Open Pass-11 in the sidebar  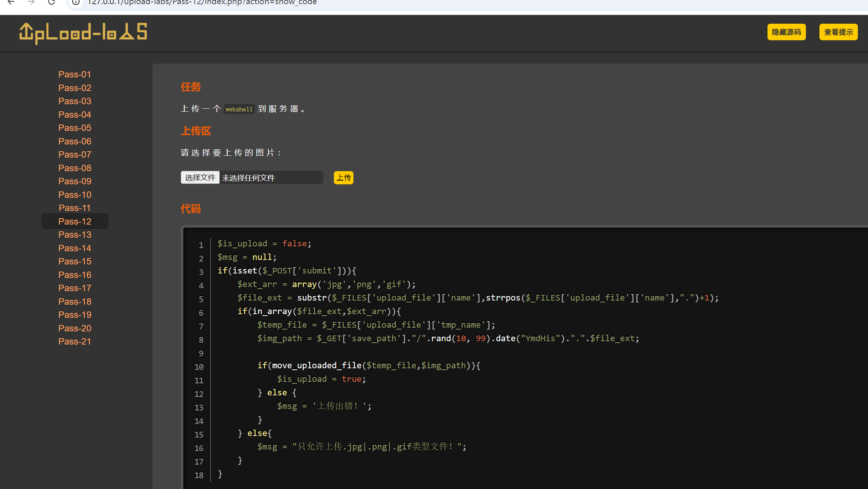point(75,208)
